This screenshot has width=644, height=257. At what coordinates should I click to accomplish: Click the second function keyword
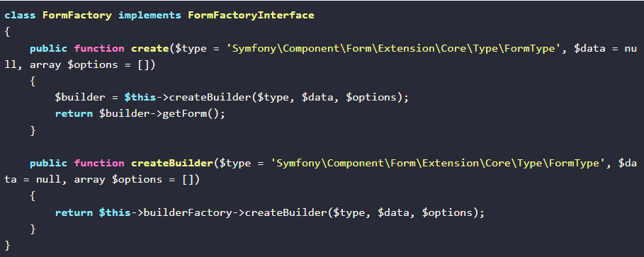click(99, 163)
